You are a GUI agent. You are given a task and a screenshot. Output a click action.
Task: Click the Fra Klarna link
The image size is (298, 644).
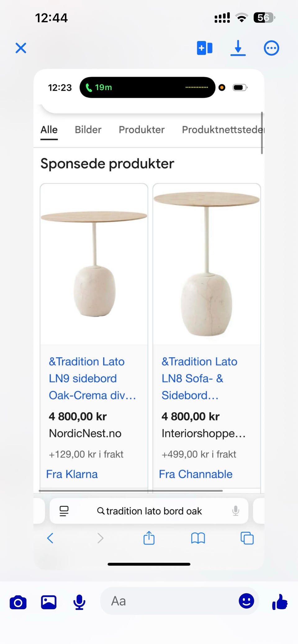pos(72,474)
